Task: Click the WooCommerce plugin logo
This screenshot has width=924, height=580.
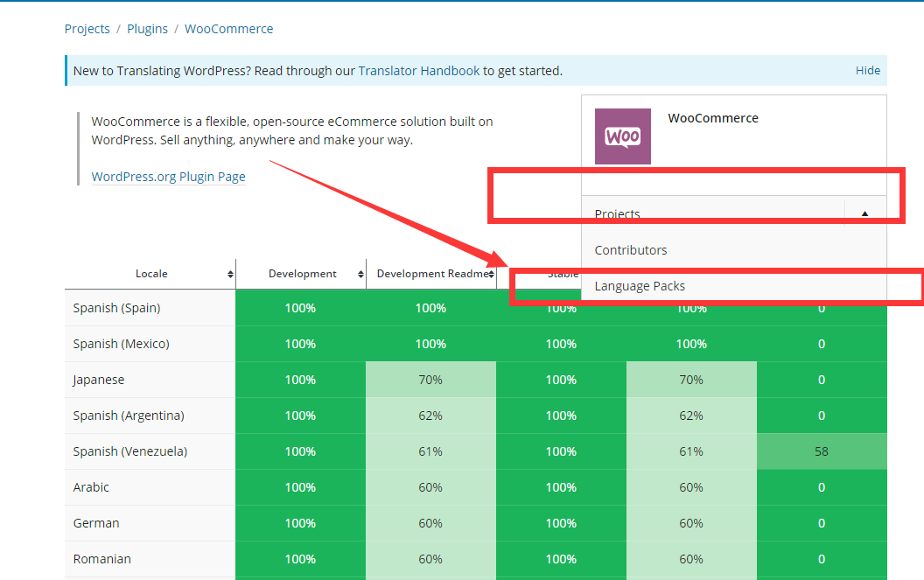Action: point(622,136)
